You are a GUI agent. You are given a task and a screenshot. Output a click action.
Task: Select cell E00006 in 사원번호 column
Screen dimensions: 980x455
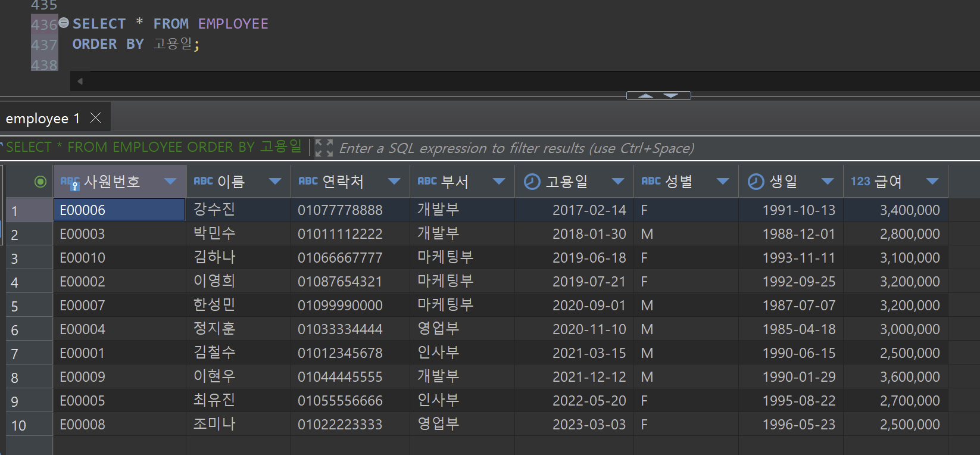[x=119, y=210]
